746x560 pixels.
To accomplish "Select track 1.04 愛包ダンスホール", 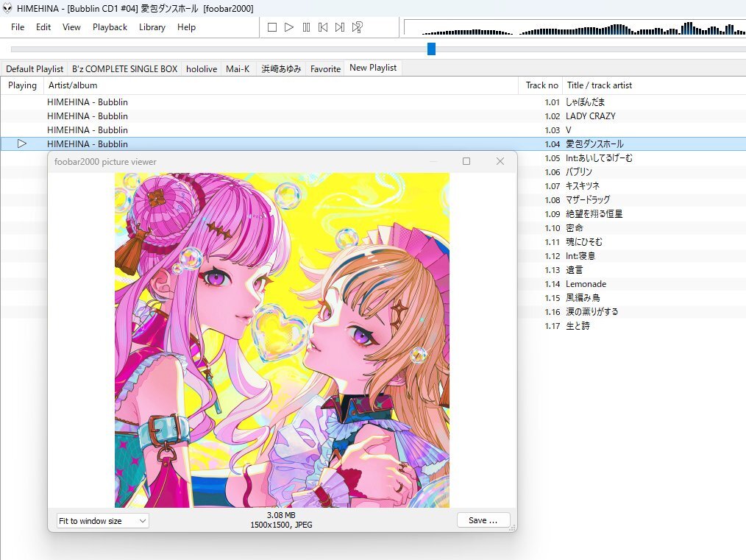I will [x=373, y=143].
